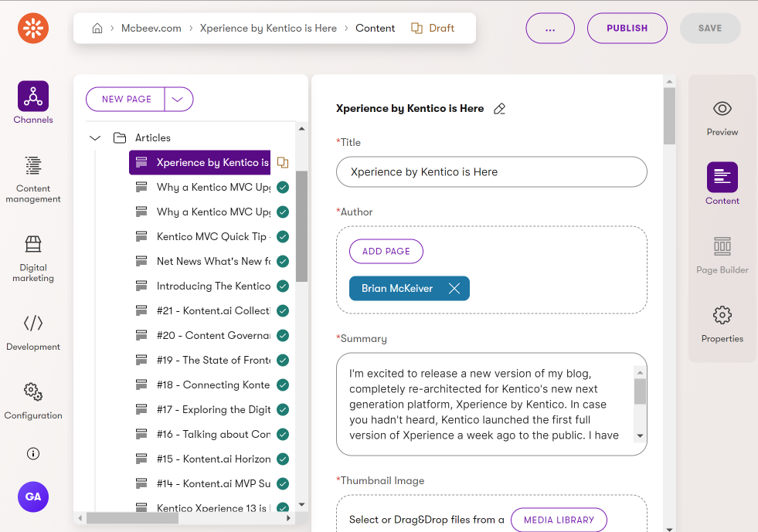The width and height of the screenshot is (758, 532).
Task: Click the PUBLISH button
Action: (x=627, y=28)
